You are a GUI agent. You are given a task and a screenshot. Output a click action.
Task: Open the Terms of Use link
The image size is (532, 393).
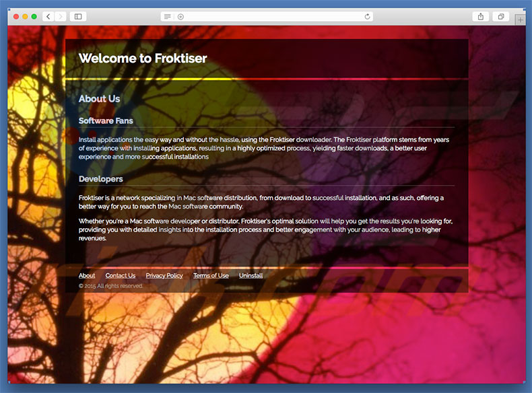pos(211,276)
